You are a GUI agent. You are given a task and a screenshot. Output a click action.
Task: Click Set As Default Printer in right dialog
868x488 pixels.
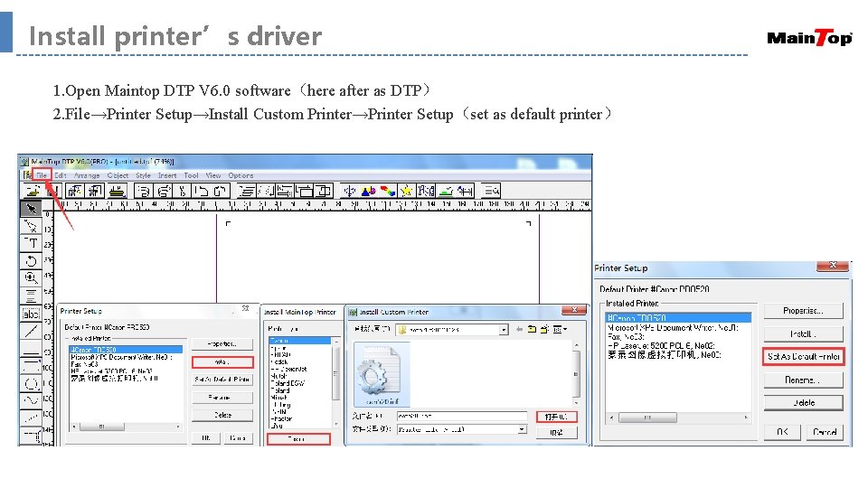coord(803,357)
